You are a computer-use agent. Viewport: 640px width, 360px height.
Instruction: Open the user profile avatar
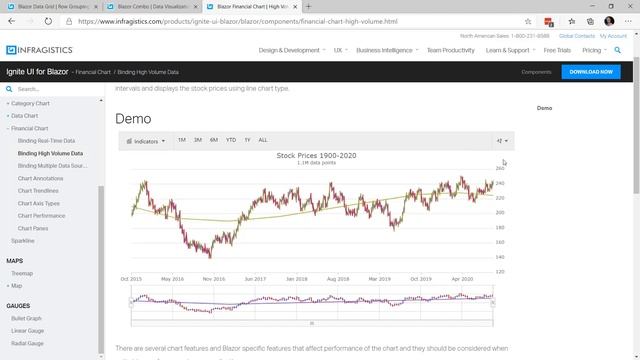(609, 21)
